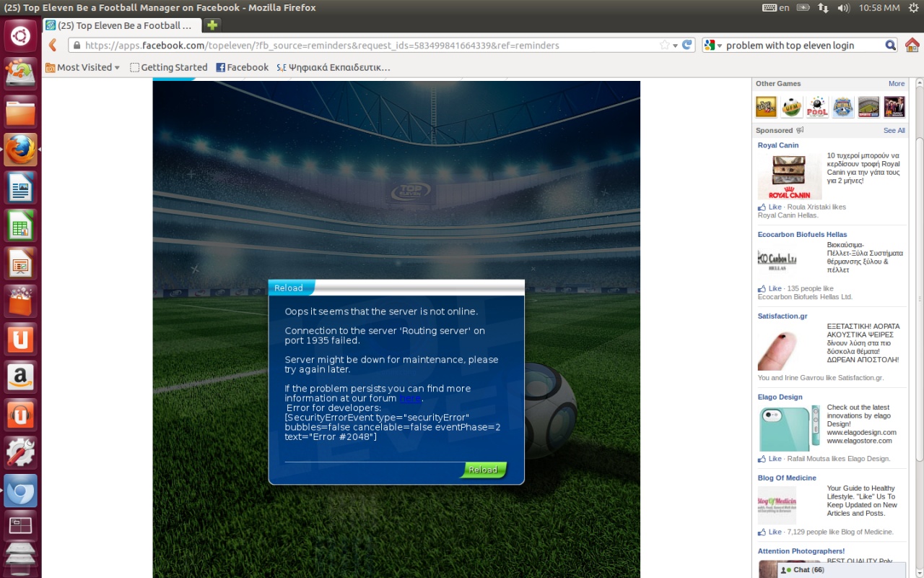Open the Satisfaction.gr ad title
Image resolution: width=924 pixels, height=578 pixels.
783,316
